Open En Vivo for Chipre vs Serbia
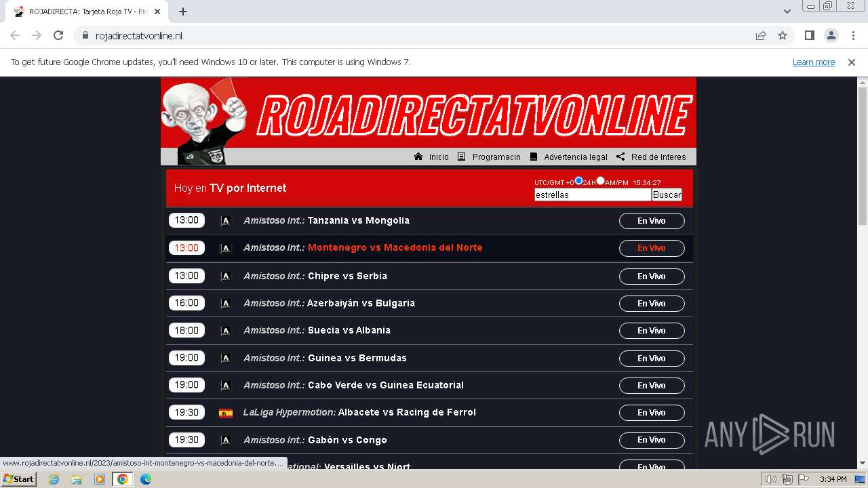Screen dimensions: 868x488 click(652, 277)
